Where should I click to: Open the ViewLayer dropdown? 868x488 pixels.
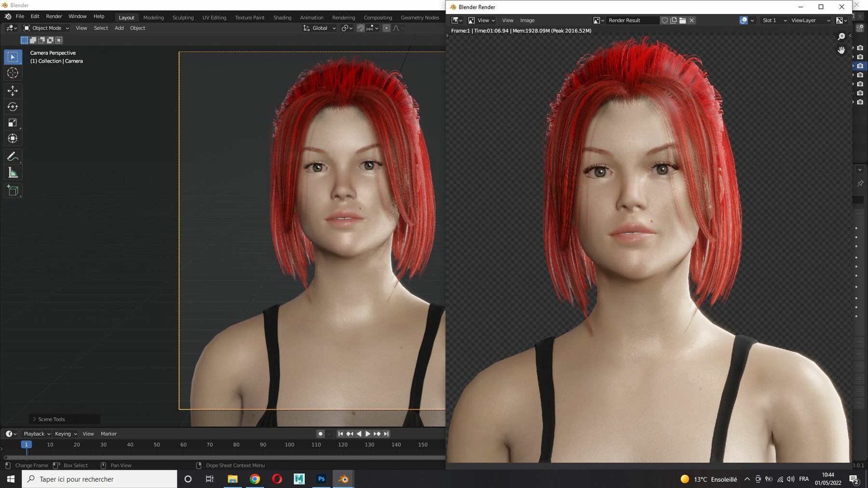coord(811,20)
